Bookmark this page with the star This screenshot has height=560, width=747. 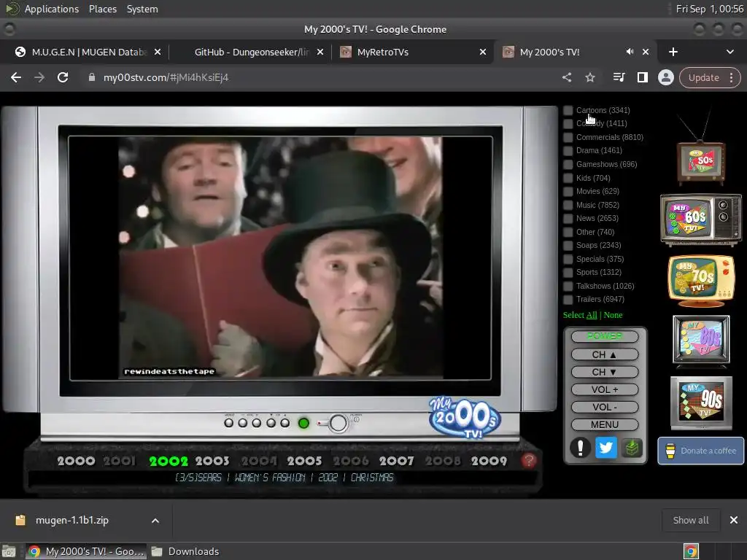click(x=589, y=77)
